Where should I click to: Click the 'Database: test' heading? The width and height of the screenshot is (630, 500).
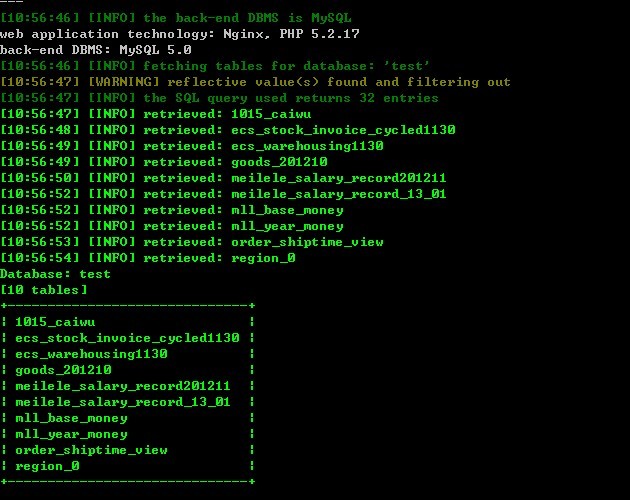click(x=55, y=274)
